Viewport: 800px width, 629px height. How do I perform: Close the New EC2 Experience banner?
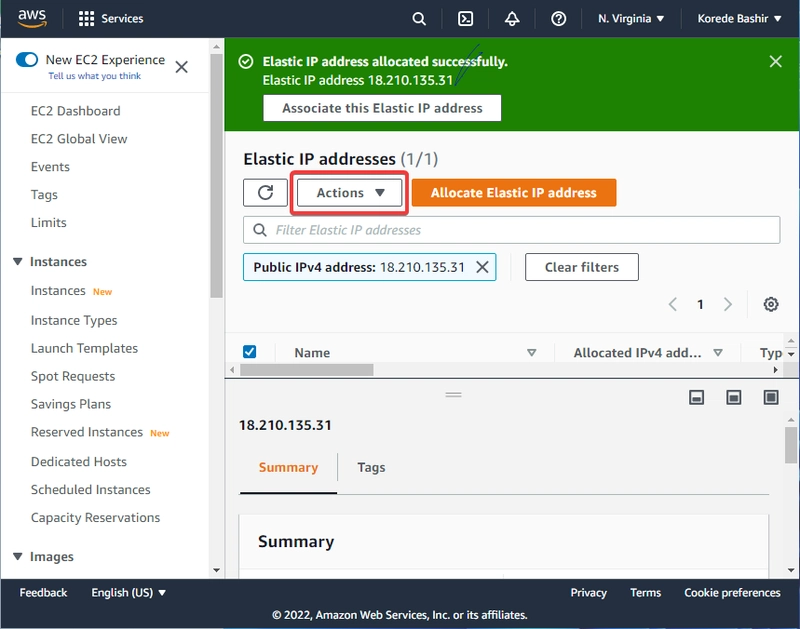tap(182, 67)
